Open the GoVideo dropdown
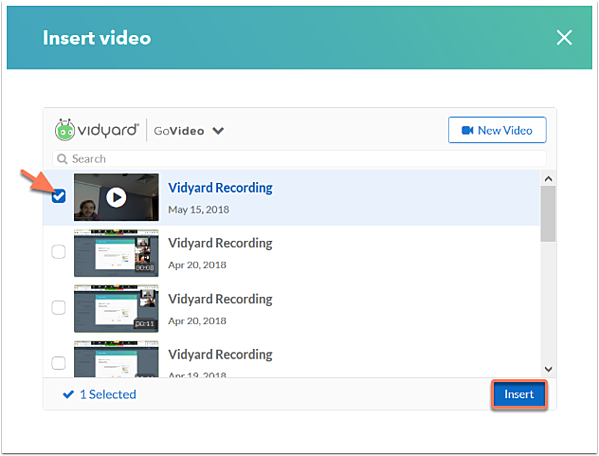Screen dimensions: 599x456 [189, 131]
